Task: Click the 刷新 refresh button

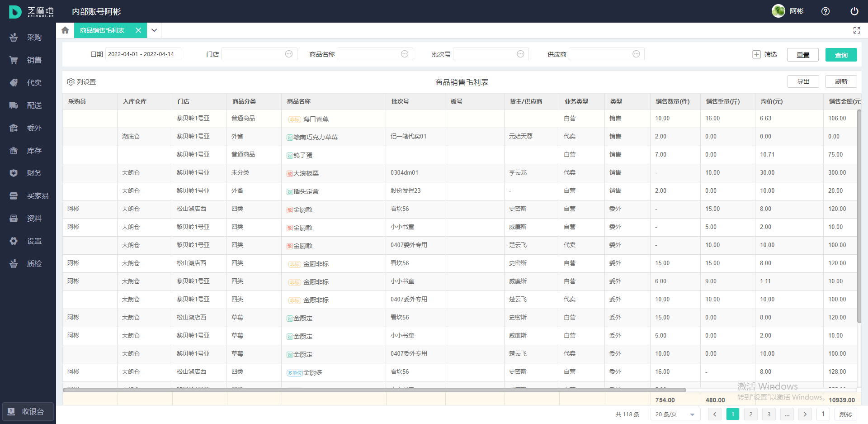Action: (x=841, y=81)
